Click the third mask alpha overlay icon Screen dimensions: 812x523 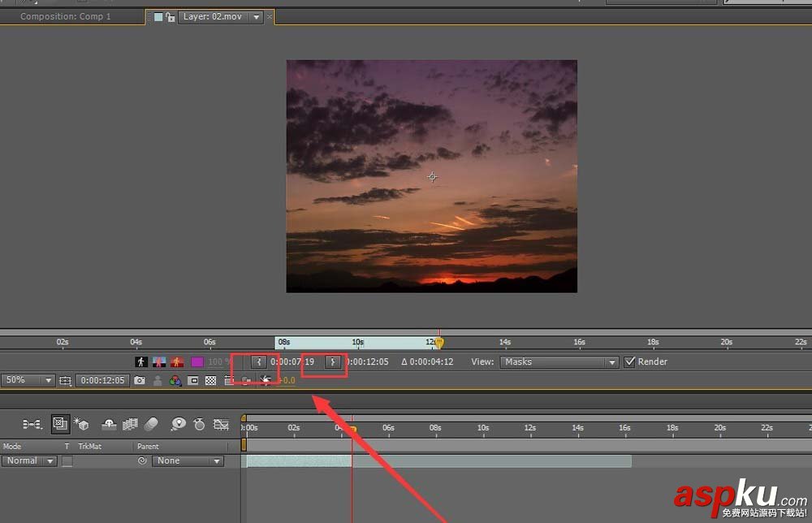177,362
